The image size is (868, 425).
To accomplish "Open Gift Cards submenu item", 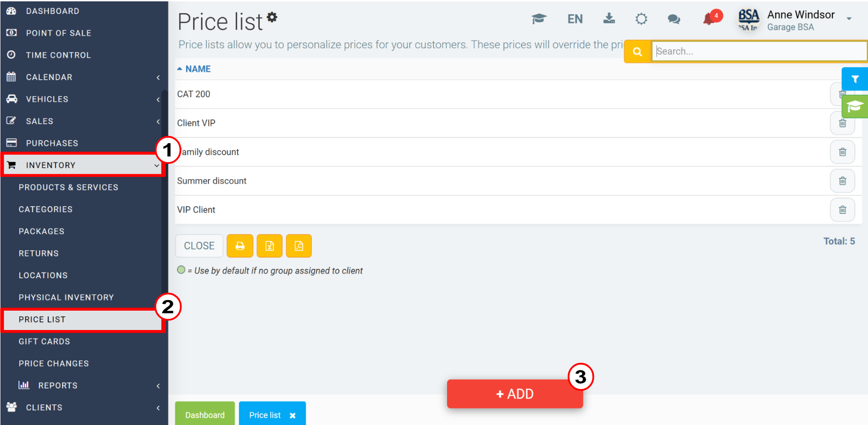I will tap(45, 342).
